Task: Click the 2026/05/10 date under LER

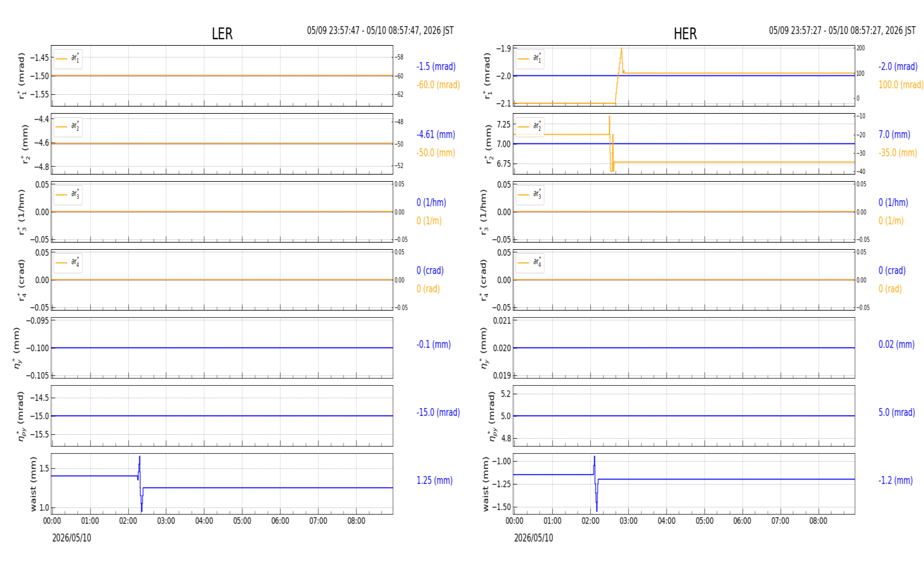Action: [x=72, y=538]
